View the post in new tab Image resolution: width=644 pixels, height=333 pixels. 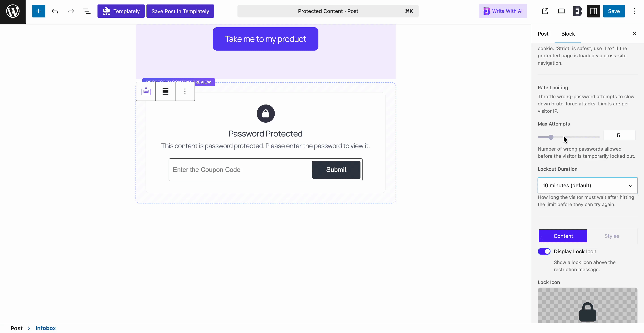(x=545, y=11)
